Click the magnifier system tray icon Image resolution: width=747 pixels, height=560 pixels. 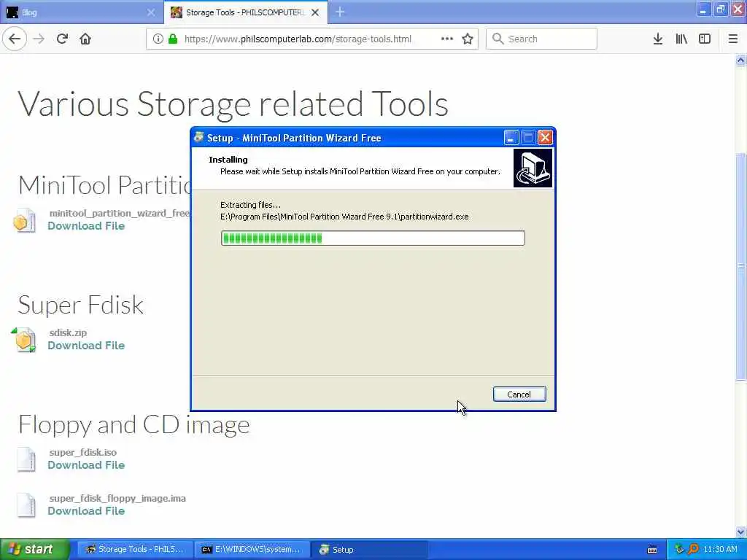pyautogui.click(x=693, y=549)
